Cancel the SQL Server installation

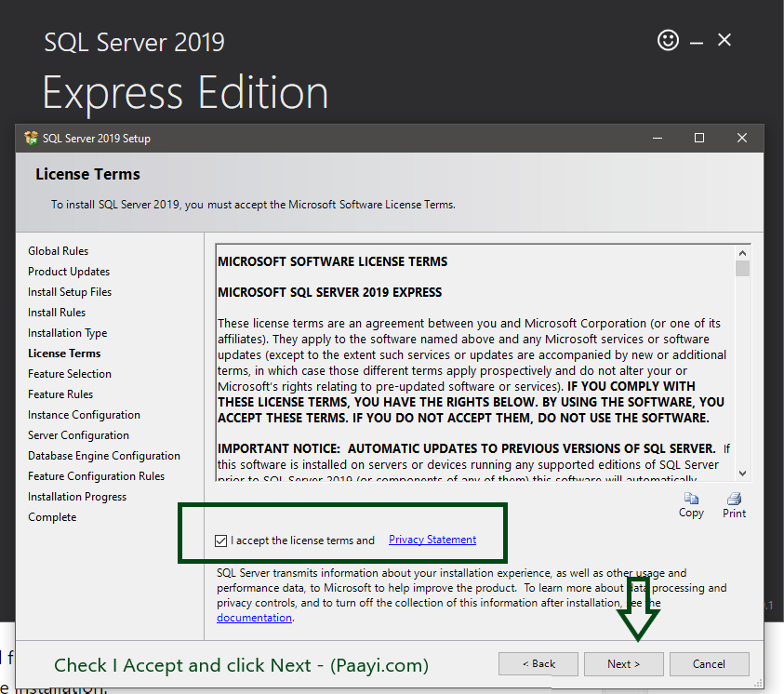(709, 663)
